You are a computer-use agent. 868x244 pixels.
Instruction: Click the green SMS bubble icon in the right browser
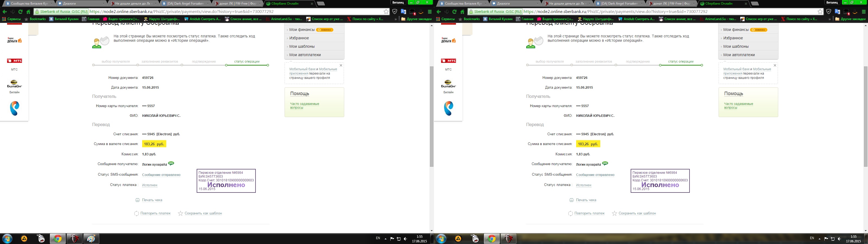pyautogui.click(x=605, y=163)
